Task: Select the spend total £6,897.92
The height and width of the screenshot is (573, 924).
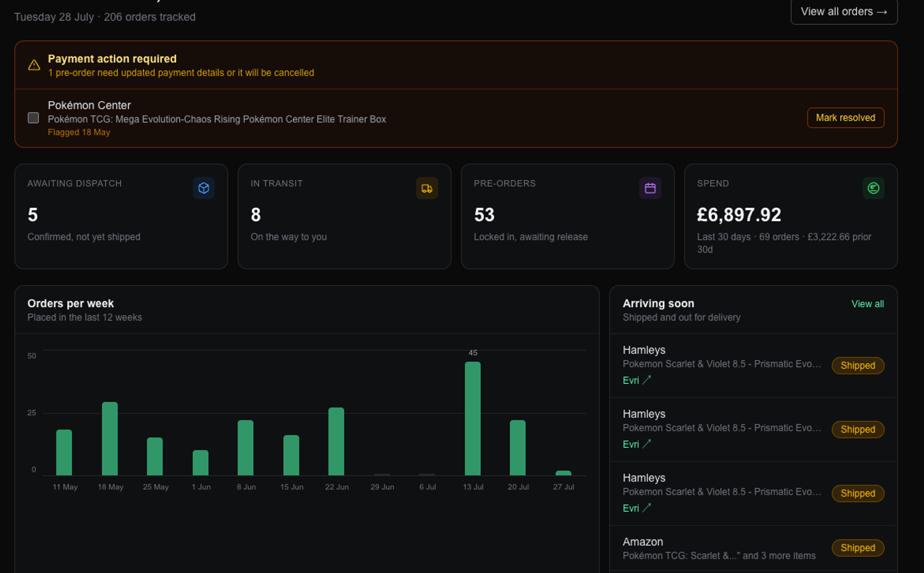Action: coord(739,215)
